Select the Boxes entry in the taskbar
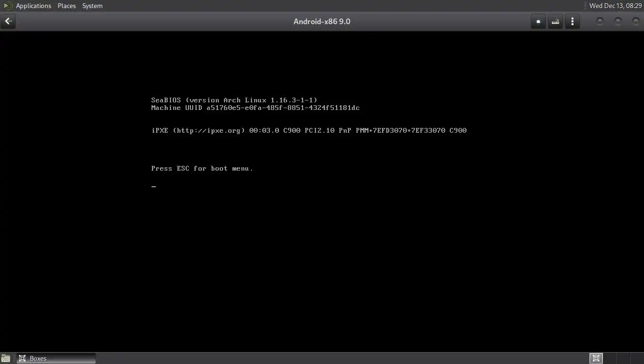Image resolution: width=644 pixels, height=364 pixels. coord(56,358)
